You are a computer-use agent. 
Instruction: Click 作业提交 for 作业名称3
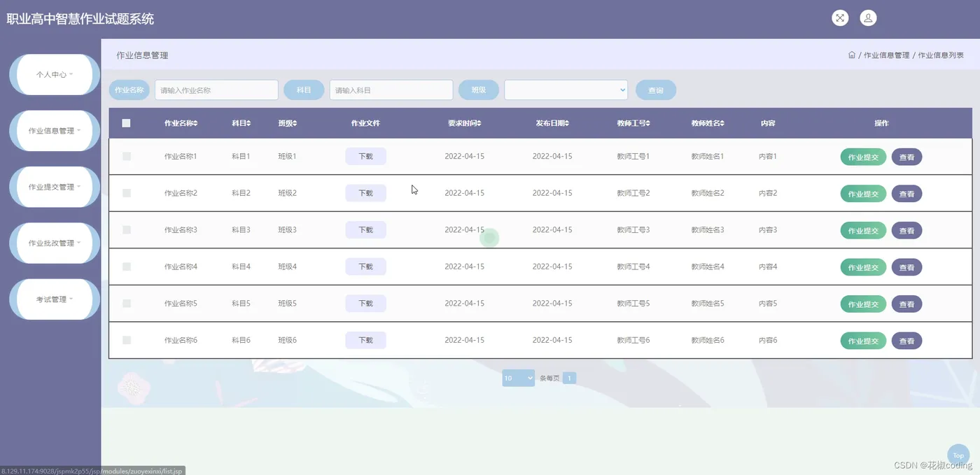[x=863, y=230]
